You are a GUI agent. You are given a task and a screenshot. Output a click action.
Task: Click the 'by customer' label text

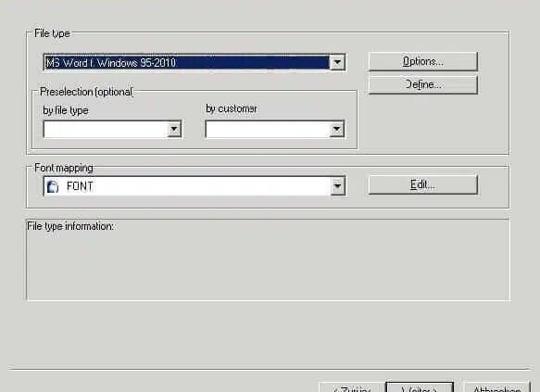(x=232, y=108)
